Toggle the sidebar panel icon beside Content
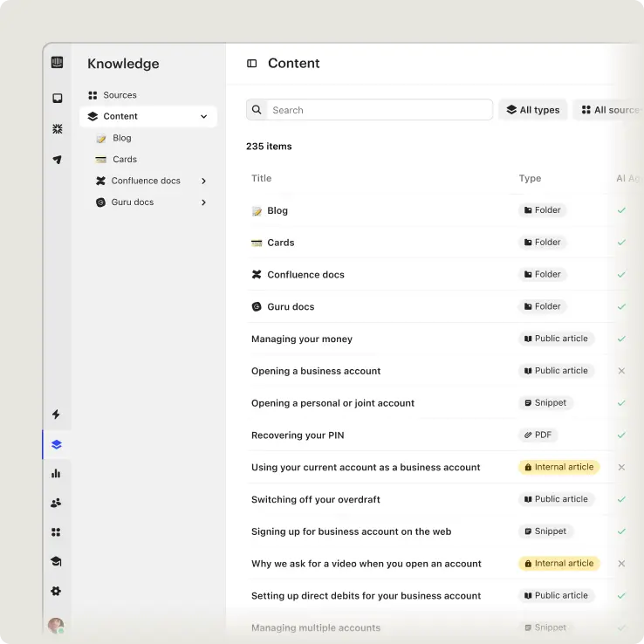 point(252,64)
